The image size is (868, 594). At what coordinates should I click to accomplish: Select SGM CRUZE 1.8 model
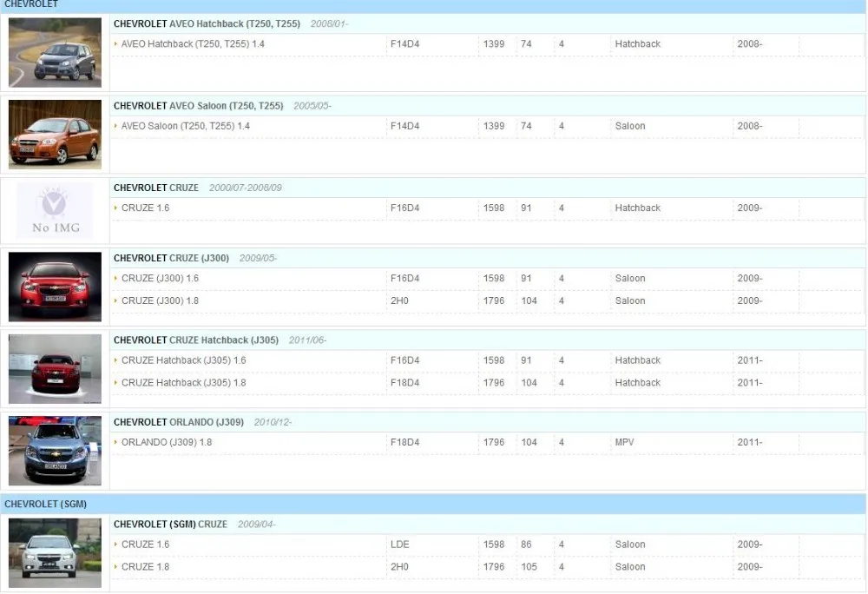pyautogui.click(x=145, y=567)
